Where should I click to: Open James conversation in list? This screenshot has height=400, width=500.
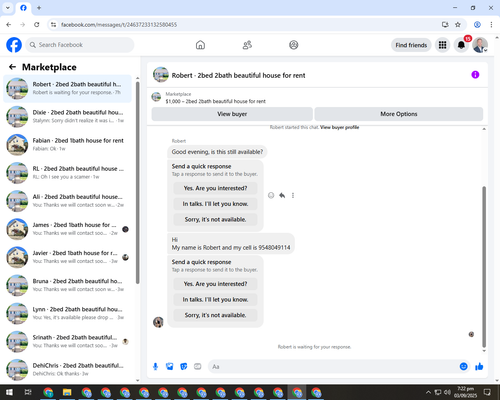[67, 229]
